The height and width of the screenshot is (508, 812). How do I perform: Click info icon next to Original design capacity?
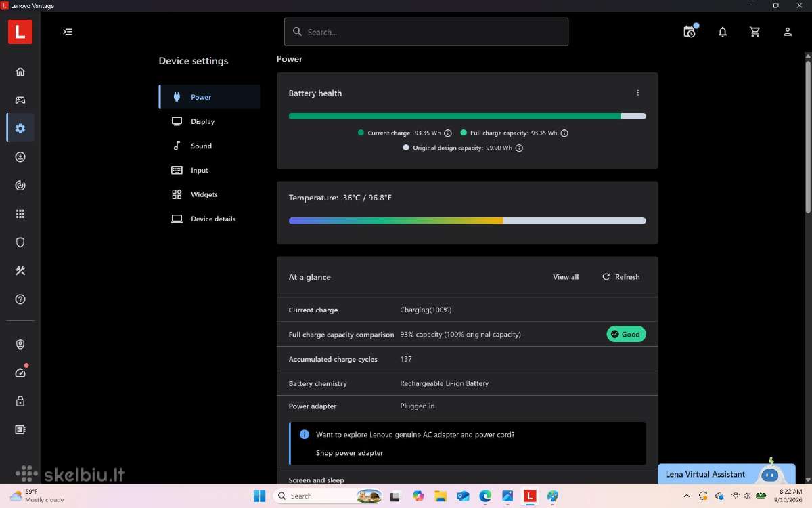tap(519, 148)
